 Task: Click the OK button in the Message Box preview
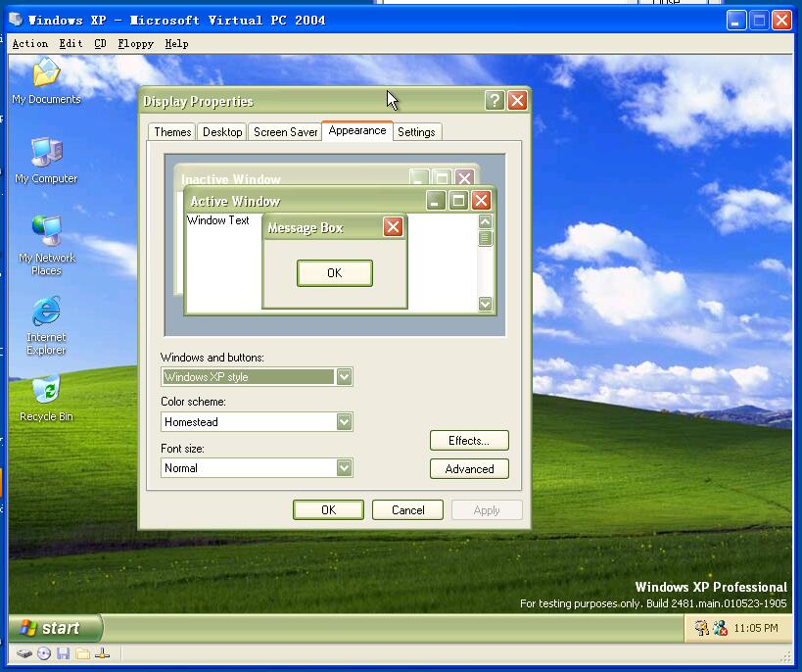click(x=335, y=272)
